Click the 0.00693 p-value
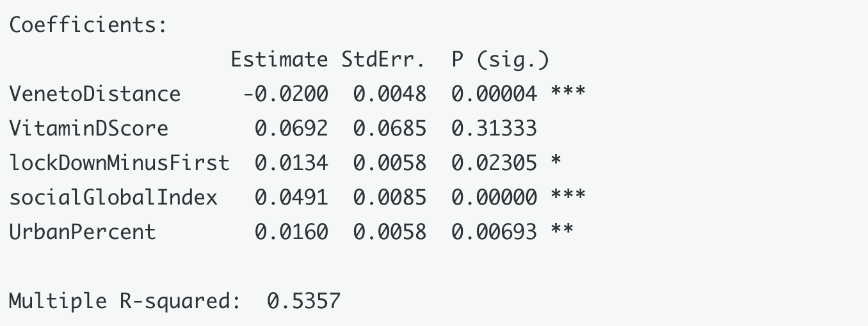 (494, 232)
